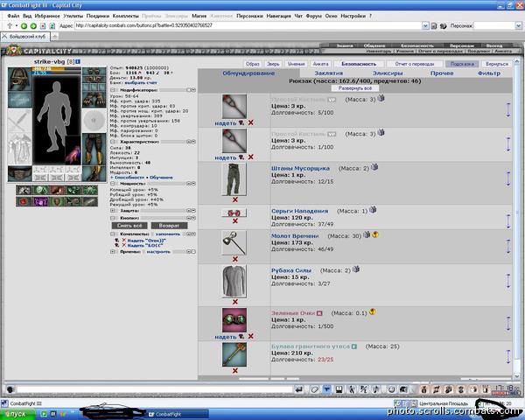
Task: Click the Снять всё button
Action: [x=129, y=226]
